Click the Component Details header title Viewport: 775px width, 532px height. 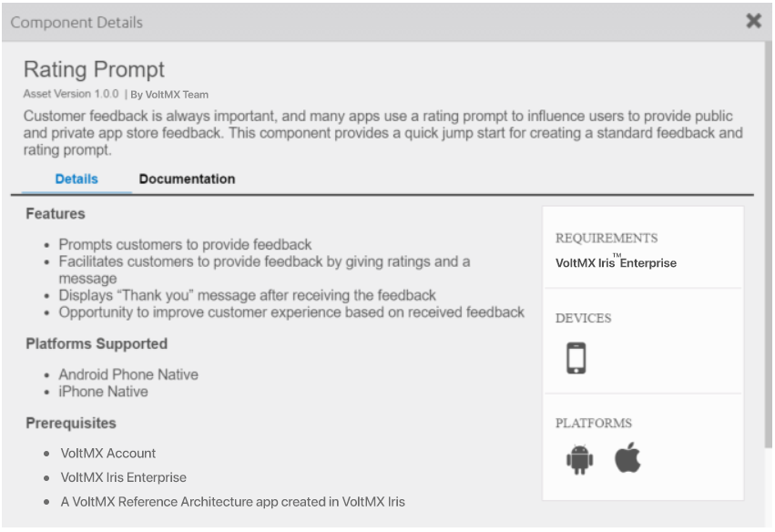[x=76, y=22]
